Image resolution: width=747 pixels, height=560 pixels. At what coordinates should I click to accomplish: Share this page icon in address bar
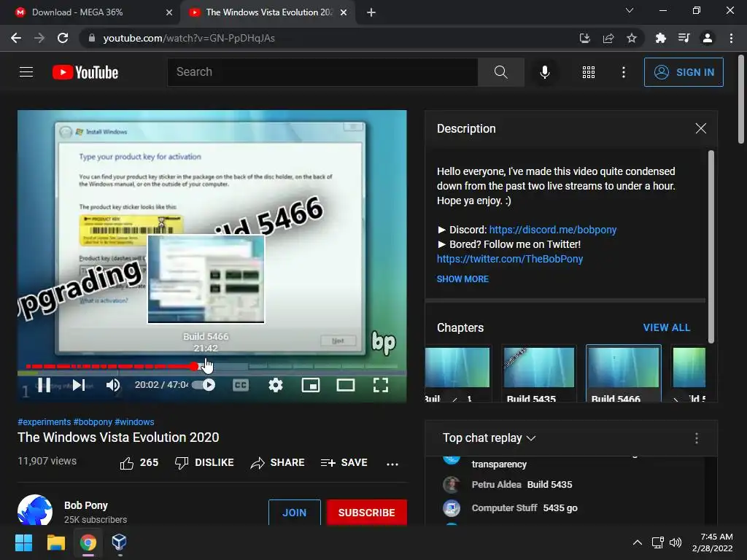(x=608, y=38)
